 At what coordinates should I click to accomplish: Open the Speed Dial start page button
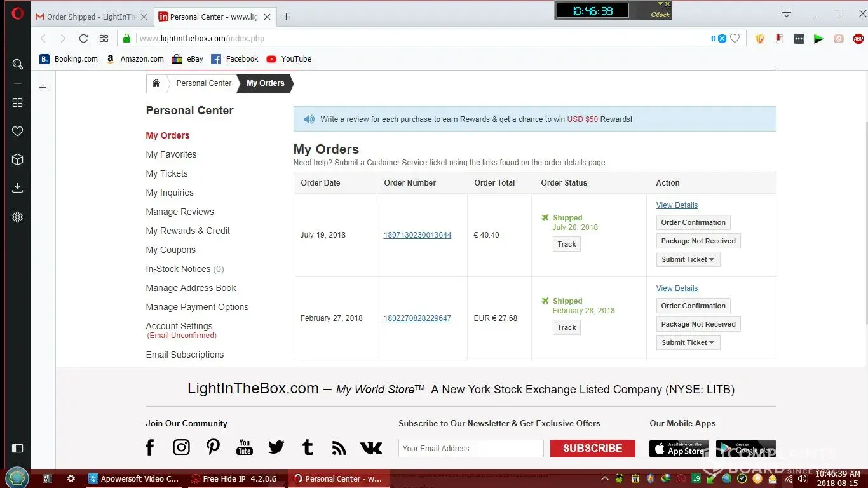pos(104,39)
